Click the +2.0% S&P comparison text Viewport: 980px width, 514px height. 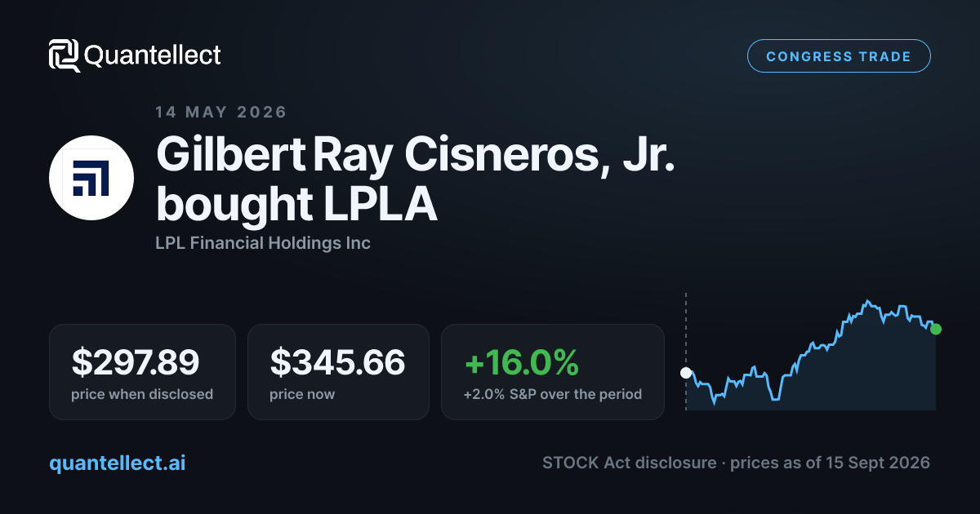click(x=553, y=394)
